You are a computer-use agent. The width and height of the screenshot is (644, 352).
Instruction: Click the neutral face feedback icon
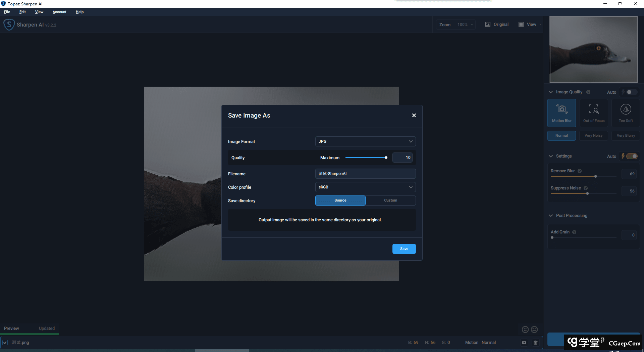tap(534, 329)
